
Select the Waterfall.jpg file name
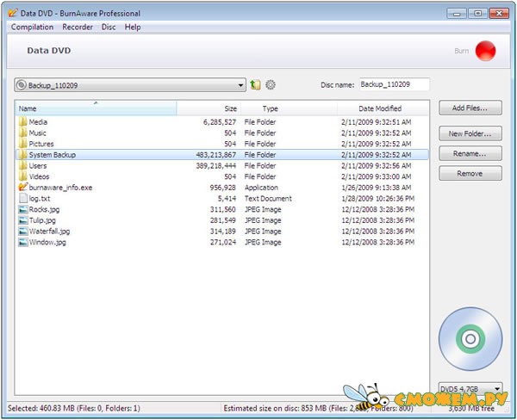[x=49, y=232]
